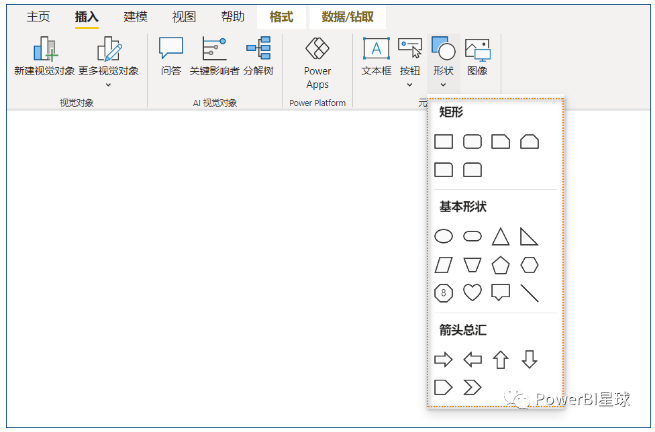Image resolution: width=655 pixels, height=432 pixels.
Task: Expand the 按钮 dropdown chevron
Action: point(410,85)
